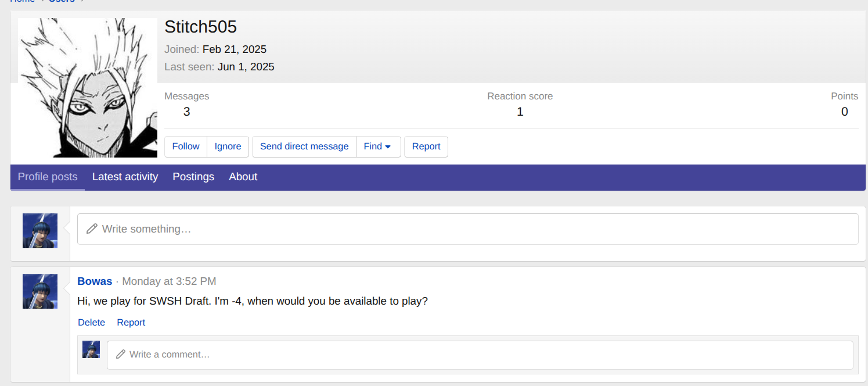Expand the Find dropdown menu
This screenshot has height=386, width=868.
[377, 146]
